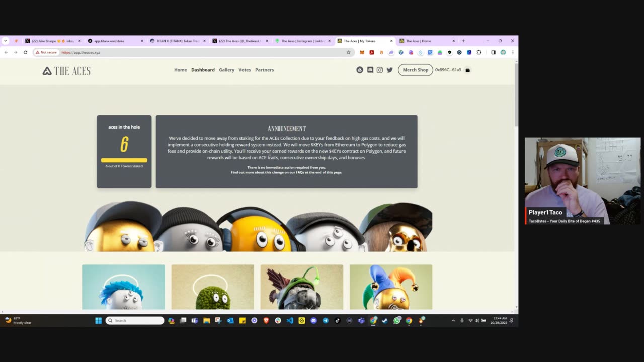Open volume control in system tray

[x=477, y=320]
